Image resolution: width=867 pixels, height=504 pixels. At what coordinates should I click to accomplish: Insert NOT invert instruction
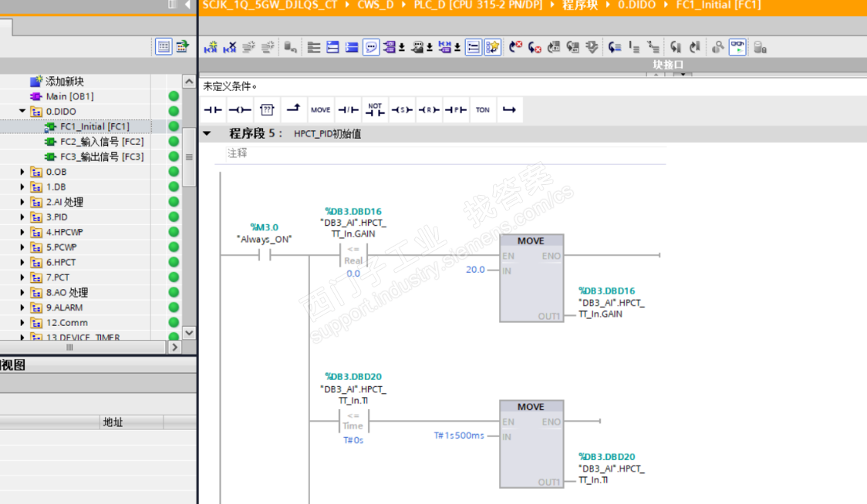pyautogui.click(x=375, y=110)
